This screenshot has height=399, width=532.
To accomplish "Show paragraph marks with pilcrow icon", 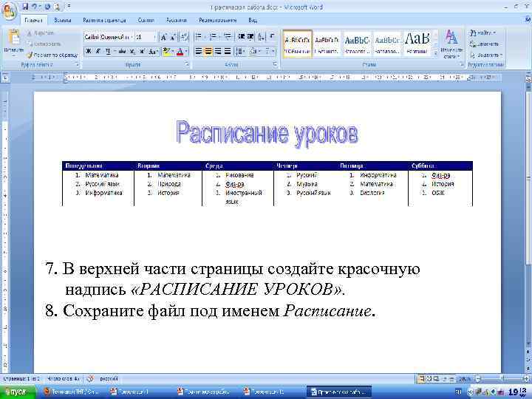I will tap(272, 36).
